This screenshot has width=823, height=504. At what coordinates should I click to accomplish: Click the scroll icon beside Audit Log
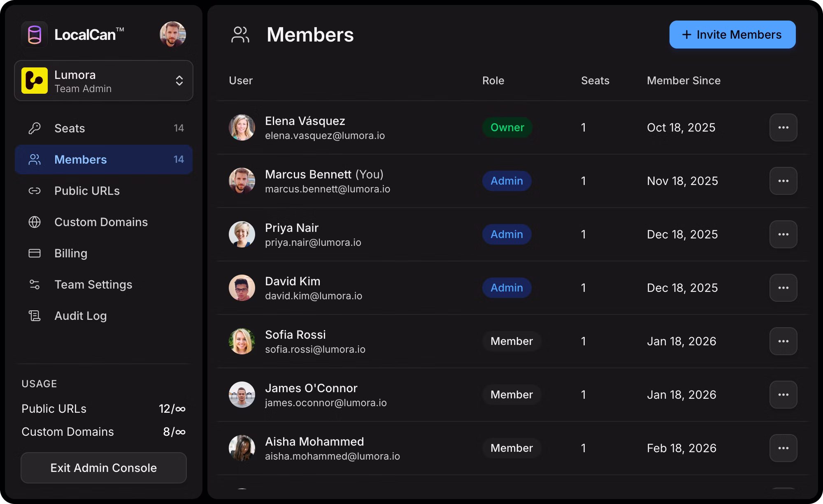click(x=35, y=316)
